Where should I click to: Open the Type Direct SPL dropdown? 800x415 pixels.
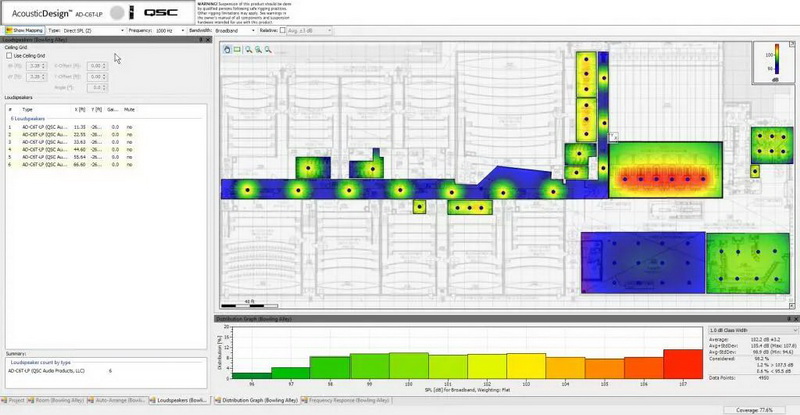pyautogui.click(x=93, y=31)
